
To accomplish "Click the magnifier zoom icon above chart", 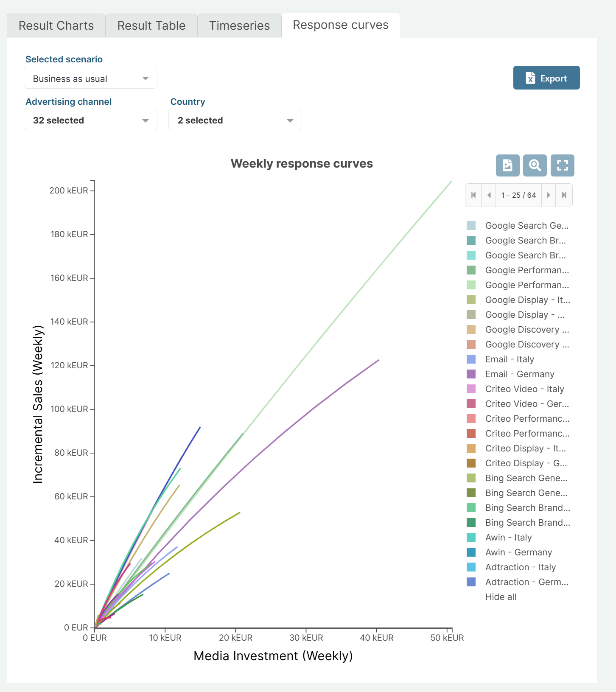I will point(535,165).
